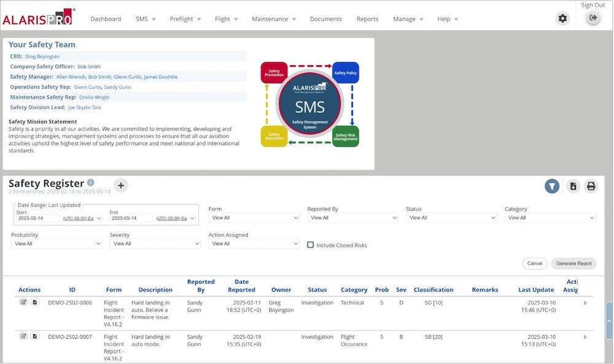614x364 pixels.
Task: Export Safety Register to file
Action: 572,186
